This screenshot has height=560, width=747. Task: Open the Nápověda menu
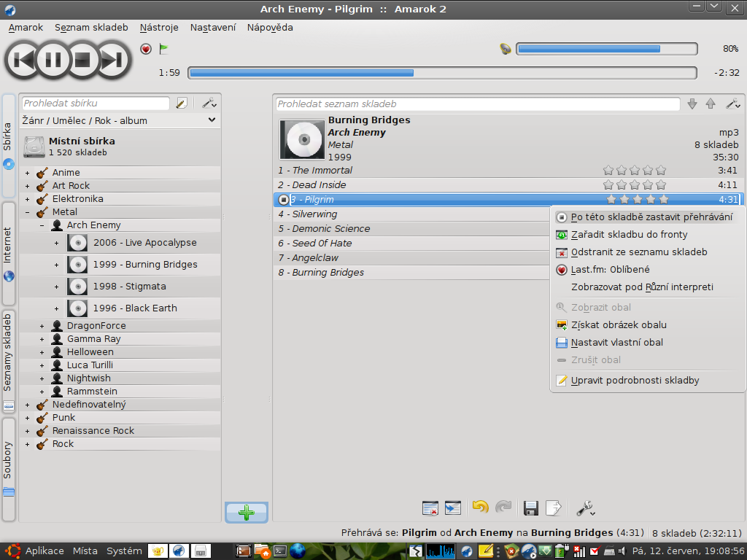270,28
